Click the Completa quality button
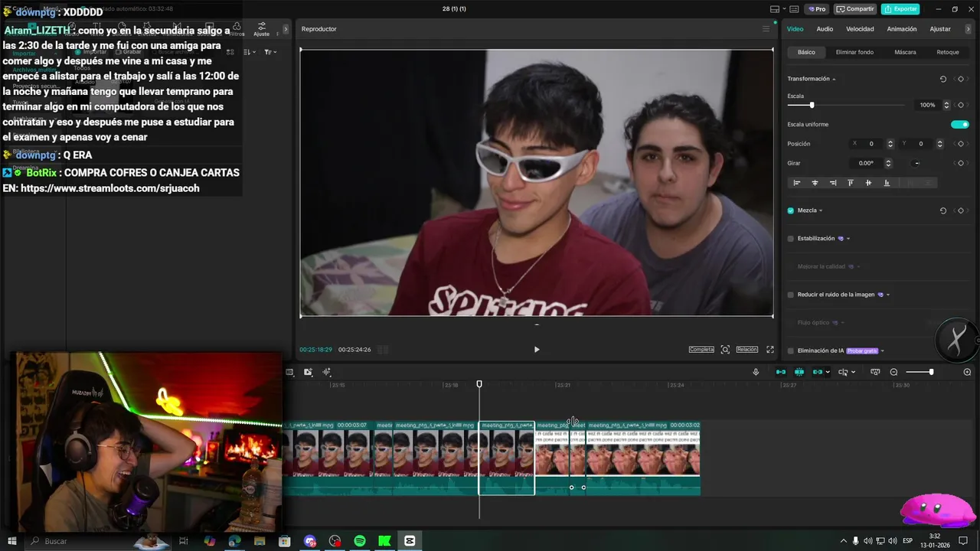Viewport: 980px width, 551px height. 701,350
